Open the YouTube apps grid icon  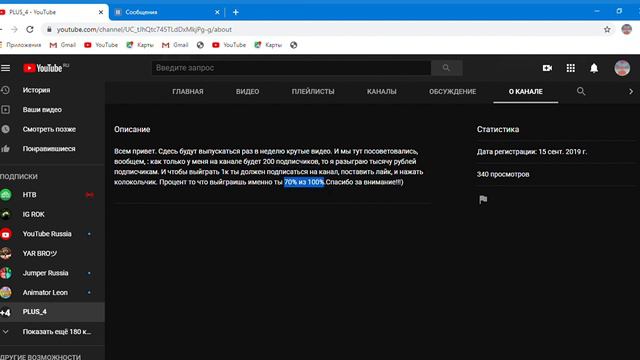571,68
